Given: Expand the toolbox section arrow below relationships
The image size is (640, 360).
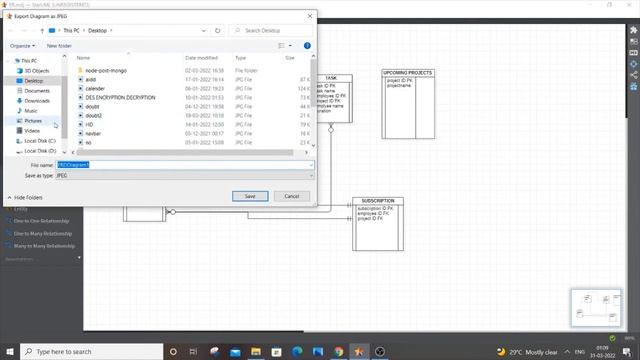Looking at the screenshot, I should pos(79,258).
